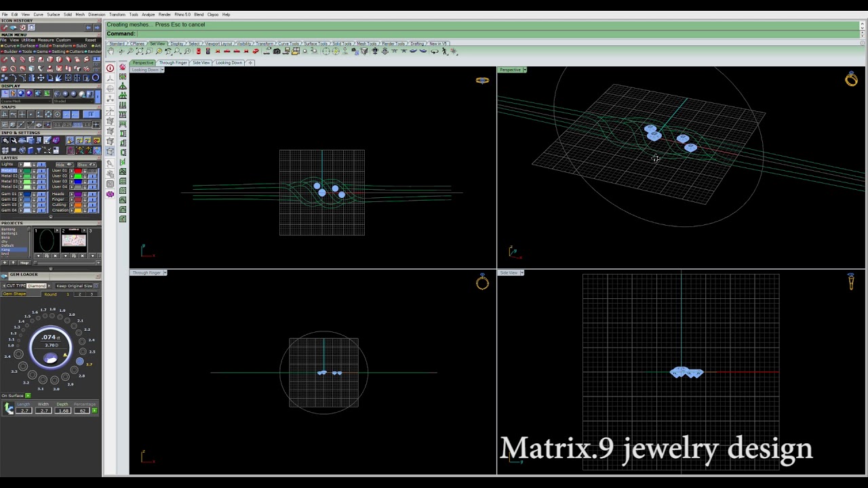Screen dimensions: 868x488
Task: Toggle lock on User 01 layer
Action: pyautogui.click(x=85, y=171)
